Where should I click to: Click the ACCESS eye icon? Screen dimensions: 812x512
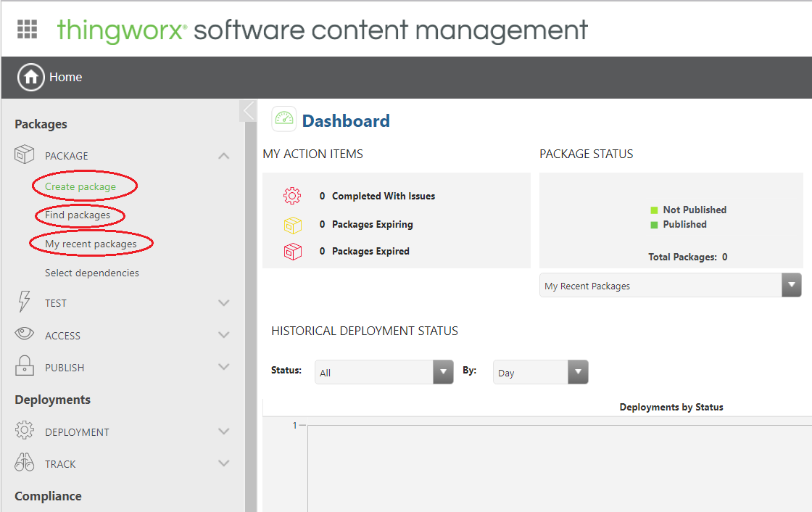pyautogui.click(x=24, y=334)
